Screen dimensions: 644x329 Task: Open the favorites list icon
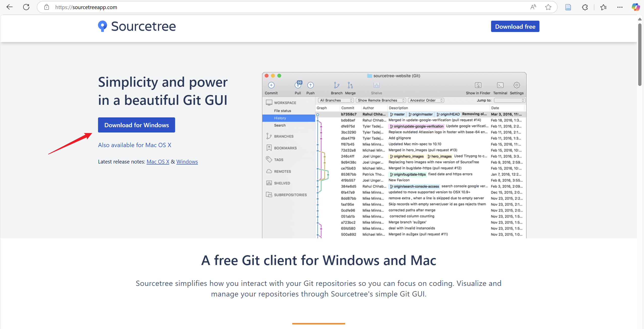[603, 7]
